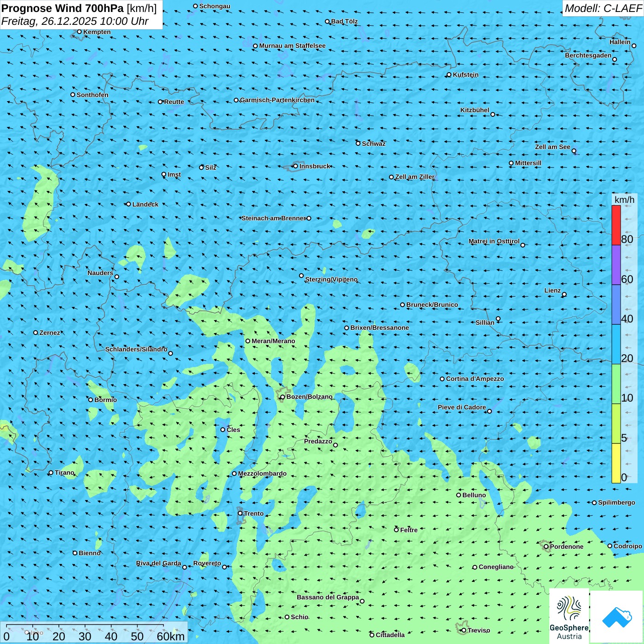
Task: Click the Kitzbühel city marker
Action: [493, 115]
